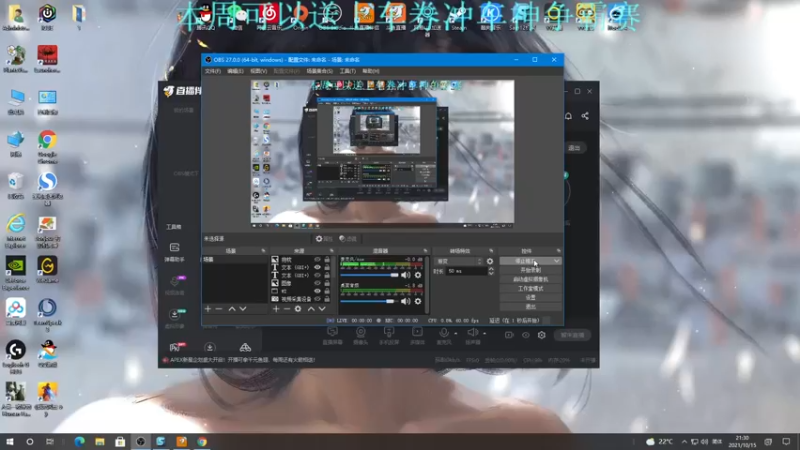Click 退出 in OBS controls panel
This screenshot has height=450, width=800.
pyautogui.click(x=531, y=307)
